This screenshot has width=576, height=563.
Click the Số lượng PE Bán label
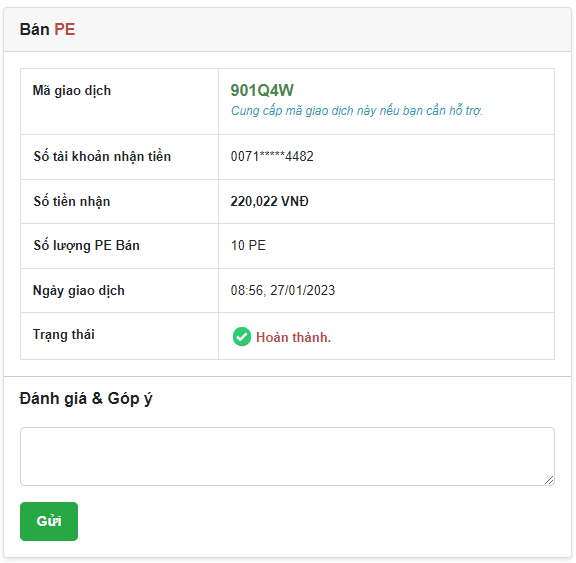pos(86,245)
